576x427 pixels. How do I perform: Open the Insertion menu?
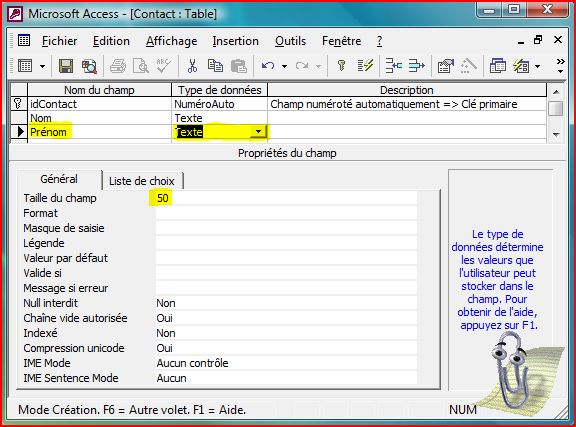click(235, 41)
